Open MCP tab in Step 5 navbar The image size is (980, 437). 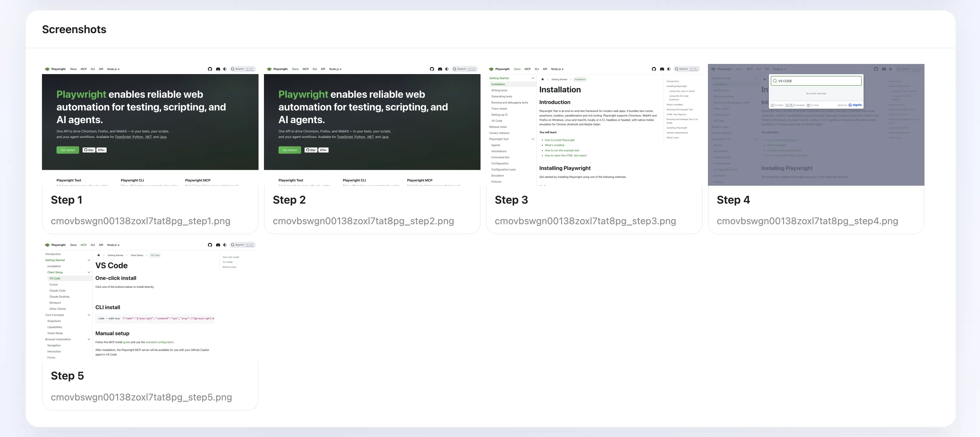click(x=84, y=245)
